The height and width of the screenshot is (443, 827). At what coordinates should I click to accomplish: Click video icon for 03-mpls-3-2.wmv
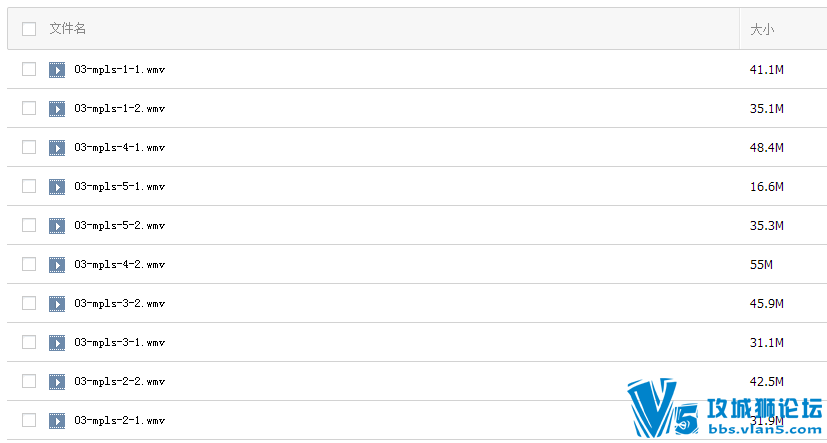[57, 304]
